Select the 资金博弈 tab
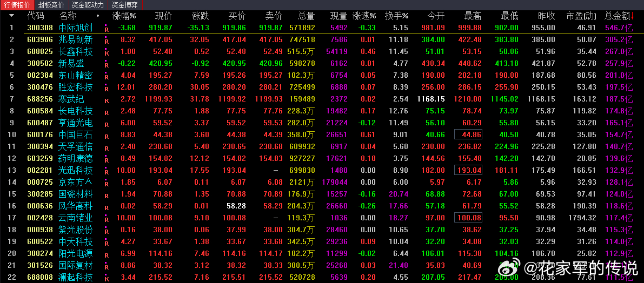 pos(125,5)
